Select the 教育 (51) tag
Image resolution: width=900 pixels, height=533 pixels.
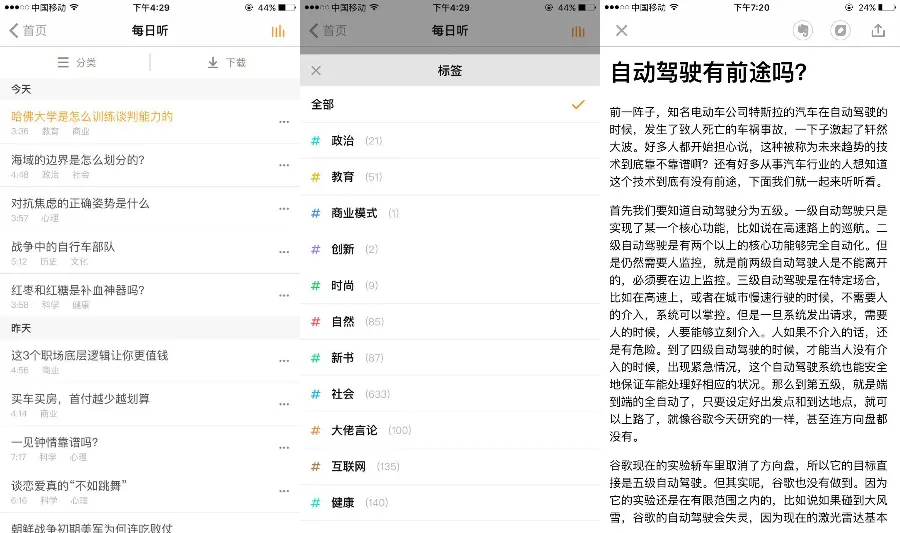(x=450, y=177)
